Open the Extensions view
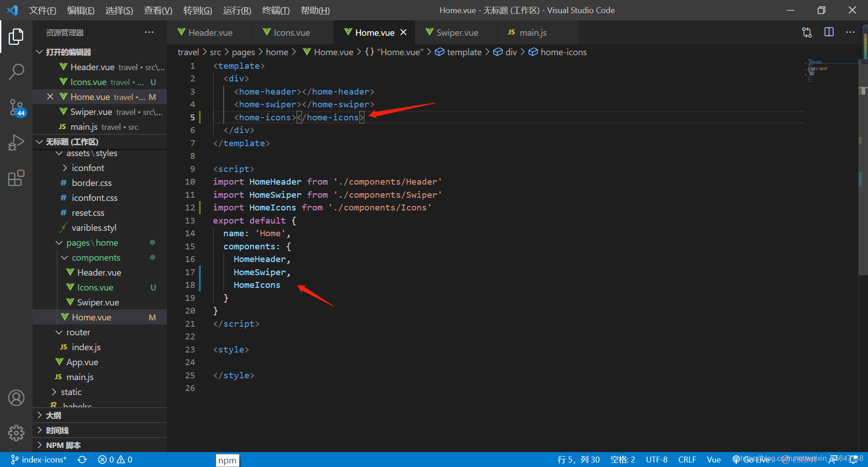The height and width of the screenshot is (467, 868). (x=16, y=178)
